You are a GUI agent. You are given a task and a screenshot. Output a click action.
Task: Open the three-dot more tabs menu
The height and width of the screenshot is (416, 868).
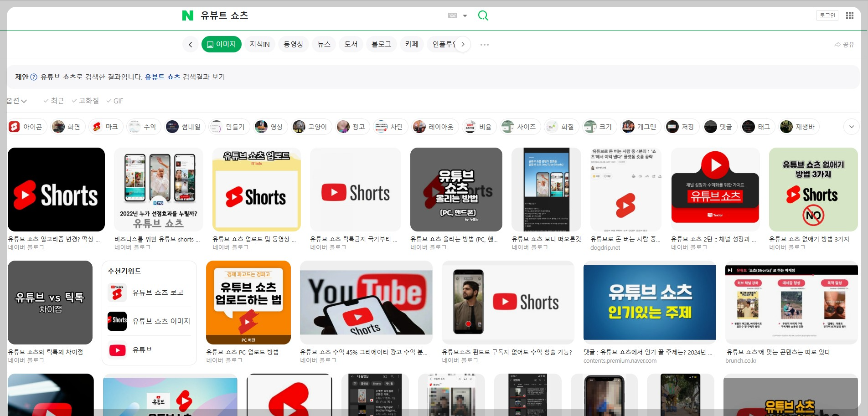point(485,45)
